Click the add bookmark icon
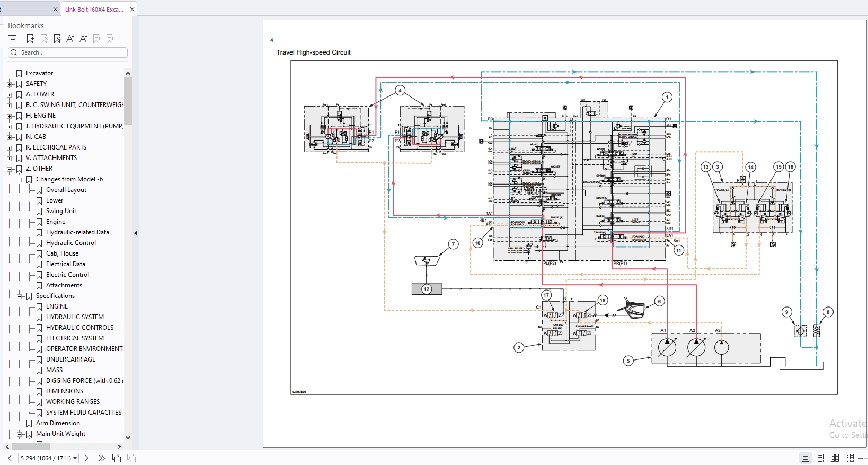Screen dimensions: 868x465 coord(30,39)
